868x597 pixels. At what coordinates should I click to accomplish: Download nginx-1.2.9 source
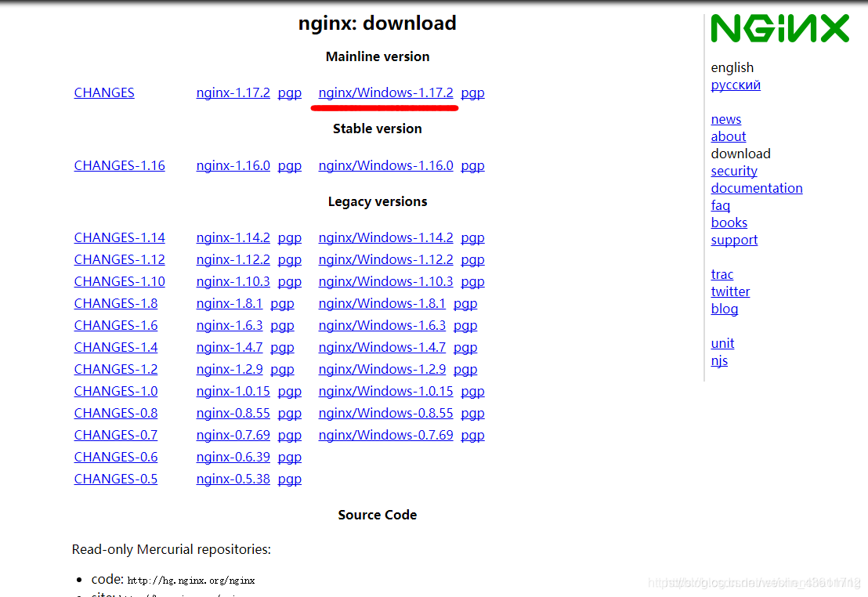tap(230, 369)
